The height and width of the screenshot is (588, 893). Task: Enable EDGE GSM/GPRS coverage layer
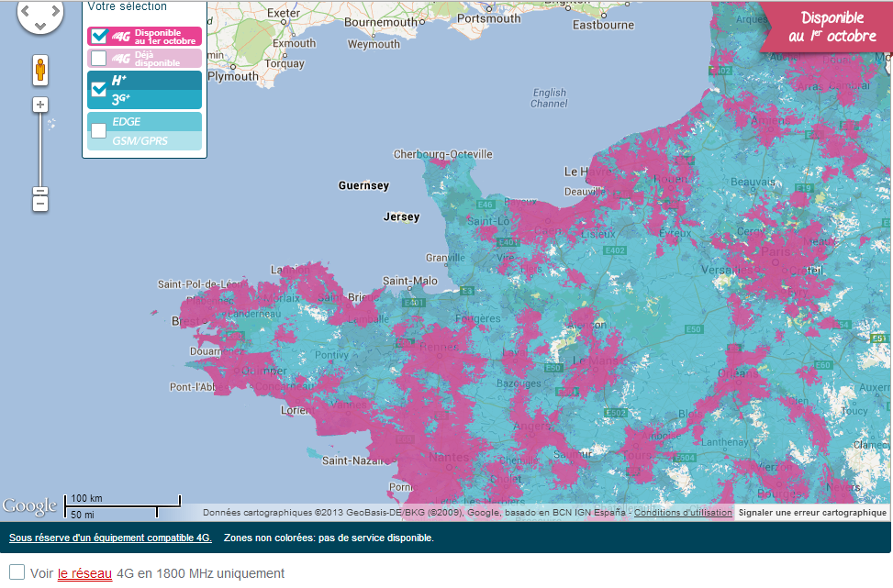tap(99, 131)
